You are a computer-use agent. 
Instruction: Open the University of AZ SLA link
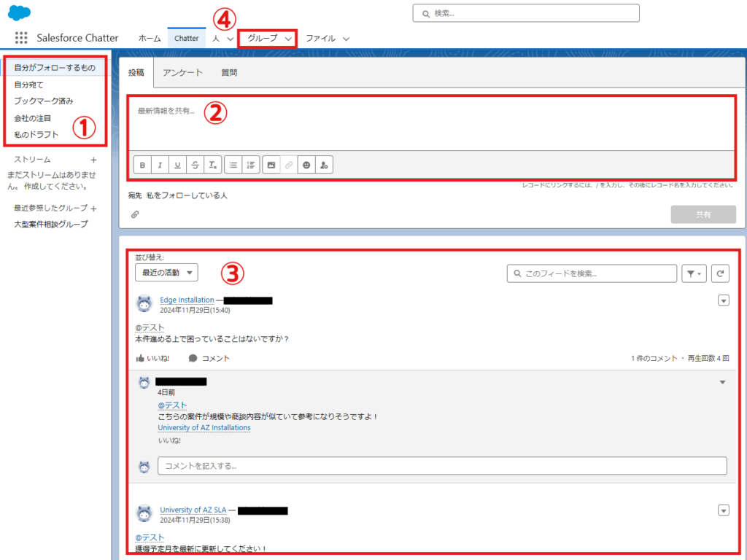(x=193, y=510)
